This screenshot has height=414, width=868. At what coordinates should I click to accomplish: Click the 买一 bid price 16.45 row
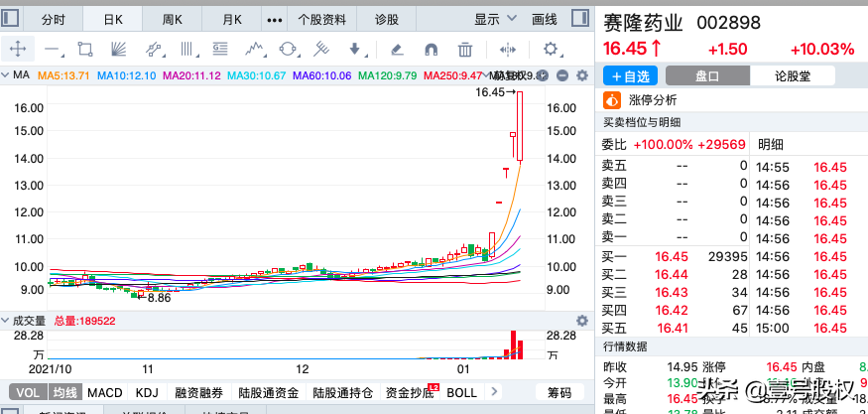[x=675, y=256]
